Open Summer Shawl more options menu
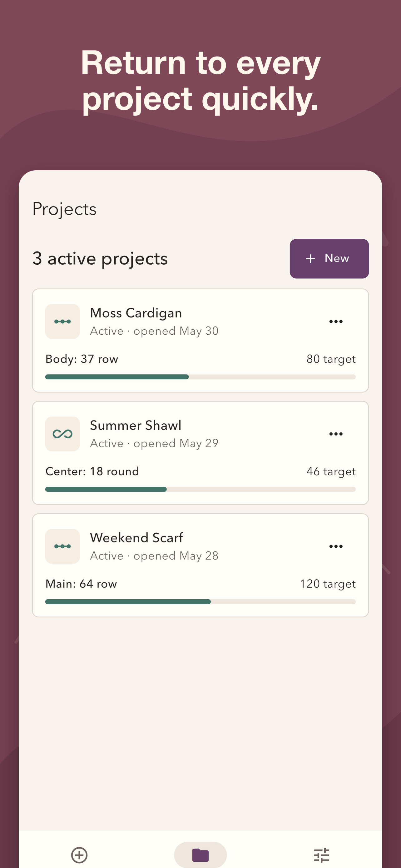This screenshot has width=401, height=868. click(336, 434)
